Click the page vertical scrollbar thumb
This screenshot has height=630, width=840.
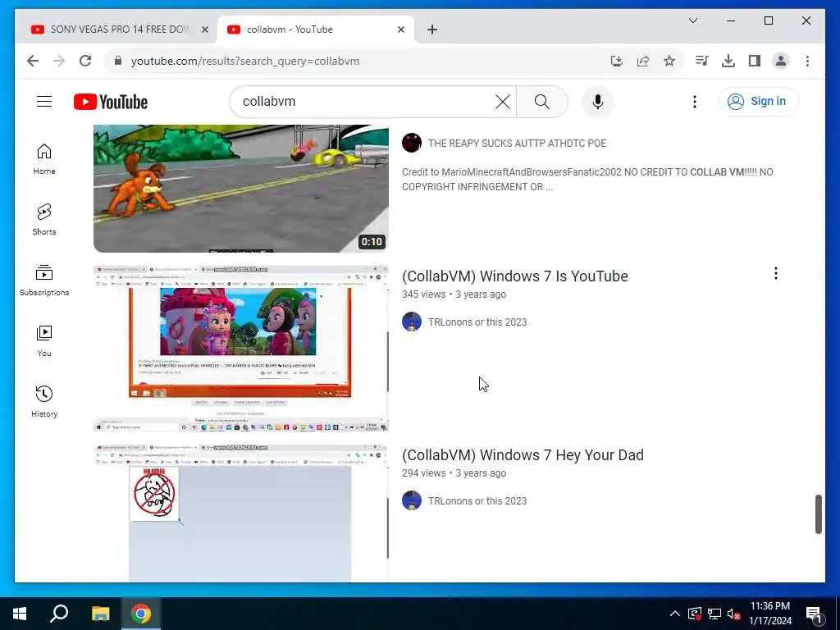tap(818, 514)
